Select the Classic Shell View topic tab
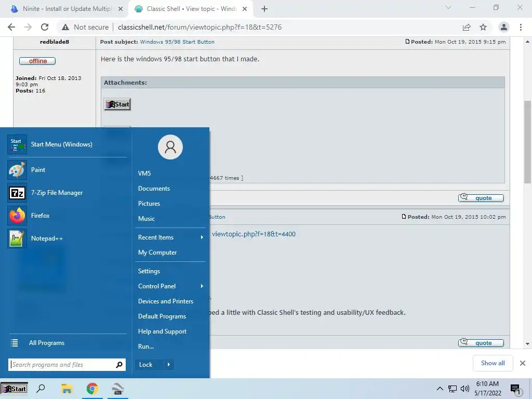This screenshot has height=399, width=532. pyautogui.click(x=190, y=9)
